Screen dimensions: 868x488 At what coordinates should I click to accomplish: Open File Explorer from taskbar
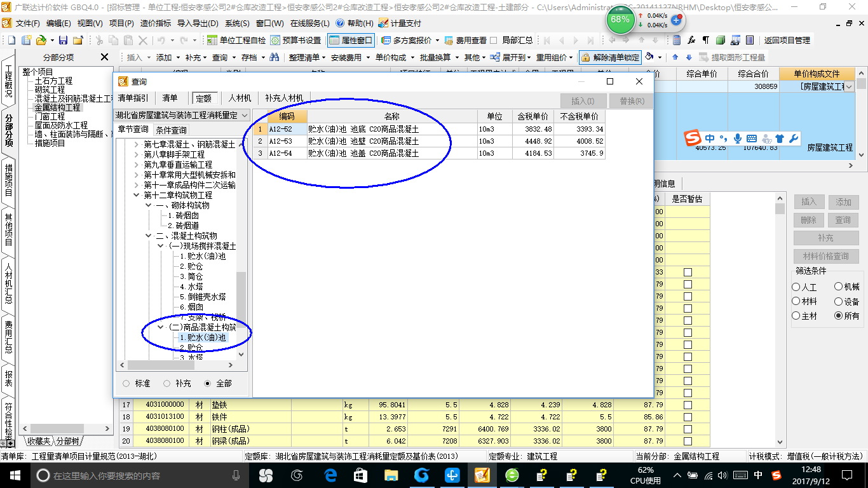coord(391,475)
